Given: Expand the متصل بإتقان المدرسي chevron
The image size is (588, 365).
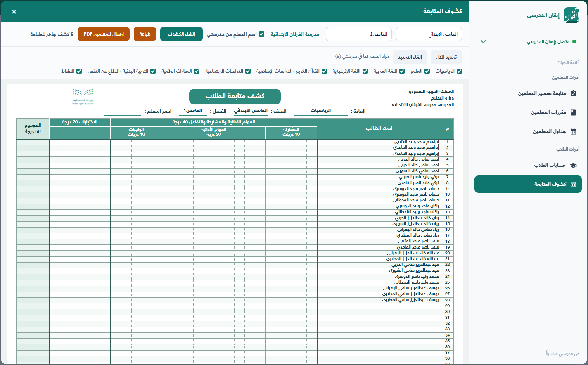Looking at the screenshot, I should pyautogui.click(x=484, y=42).
